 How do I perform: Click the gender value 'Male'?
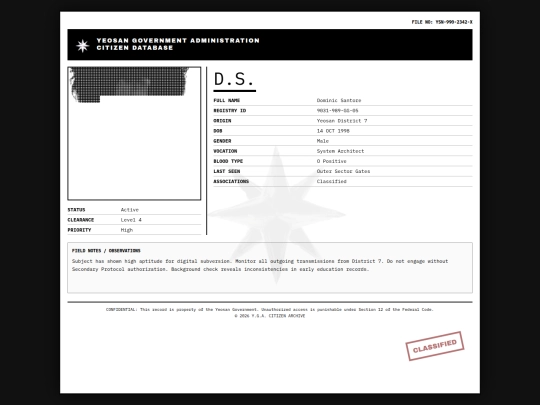(323, 141)
